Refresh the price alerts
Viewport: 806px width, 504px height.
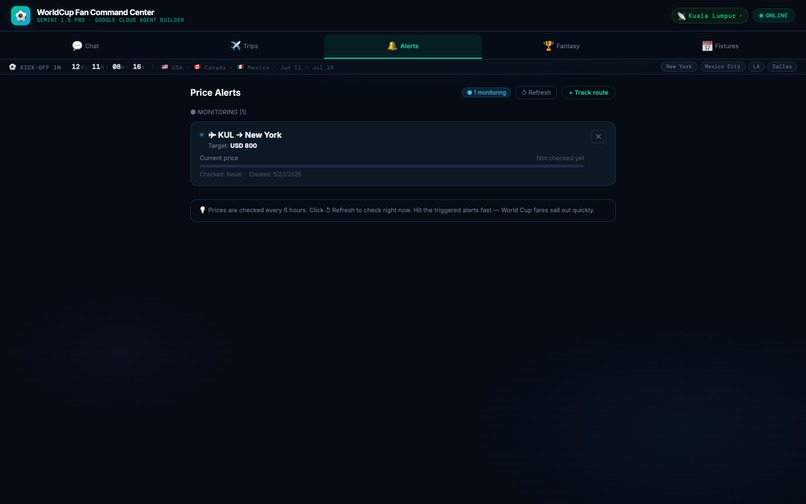point(536,93)
